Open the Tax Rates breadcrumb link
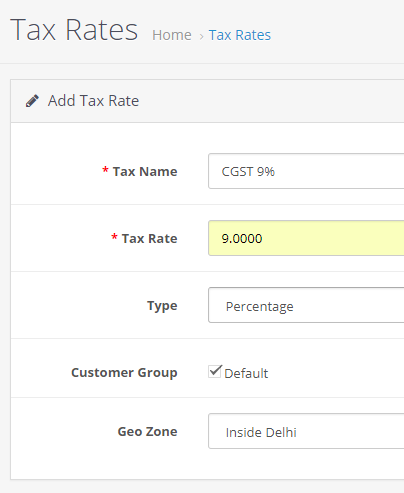404x493 pixels. (x=240, y=35)
